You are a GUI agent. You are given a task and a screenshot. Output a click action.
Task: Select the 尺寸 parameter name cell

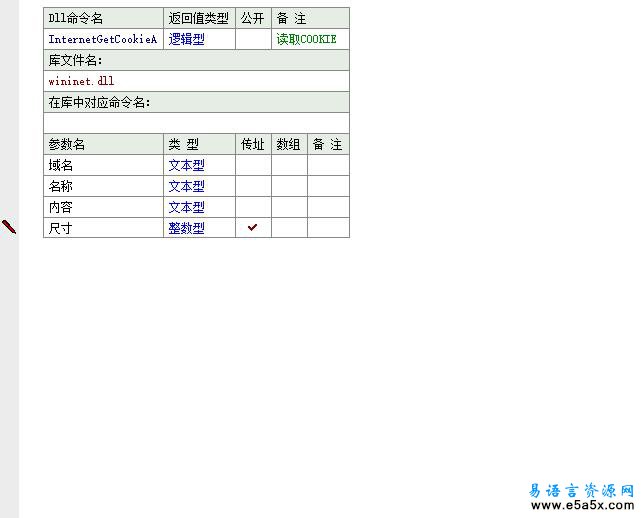103,228
